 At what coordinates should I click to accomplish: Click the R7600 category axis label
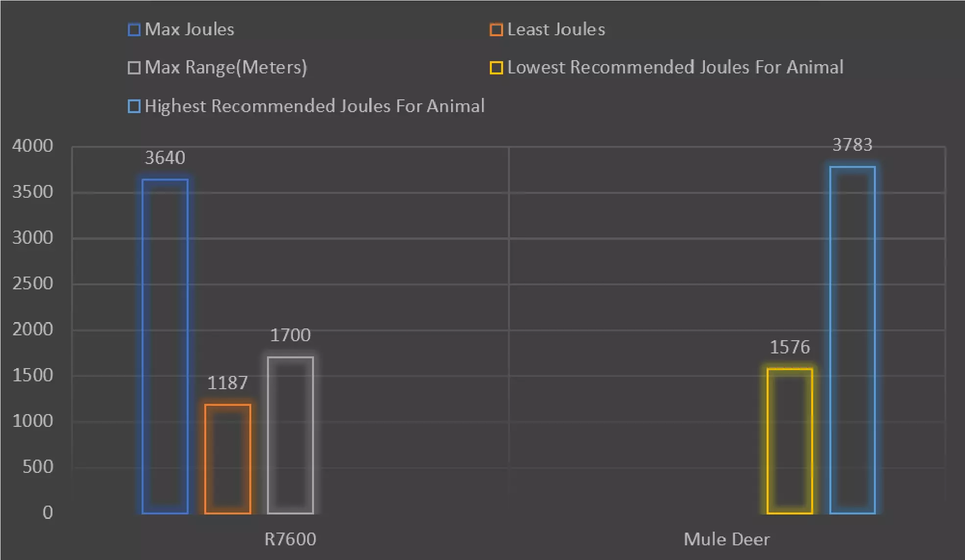click(290, 539)
